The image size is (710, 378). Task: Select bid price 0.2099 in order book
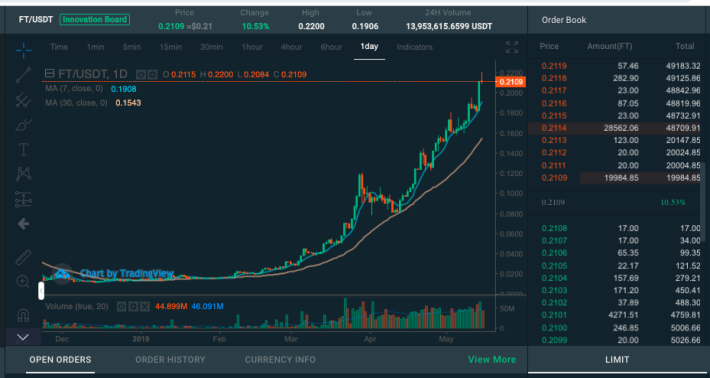554,340
